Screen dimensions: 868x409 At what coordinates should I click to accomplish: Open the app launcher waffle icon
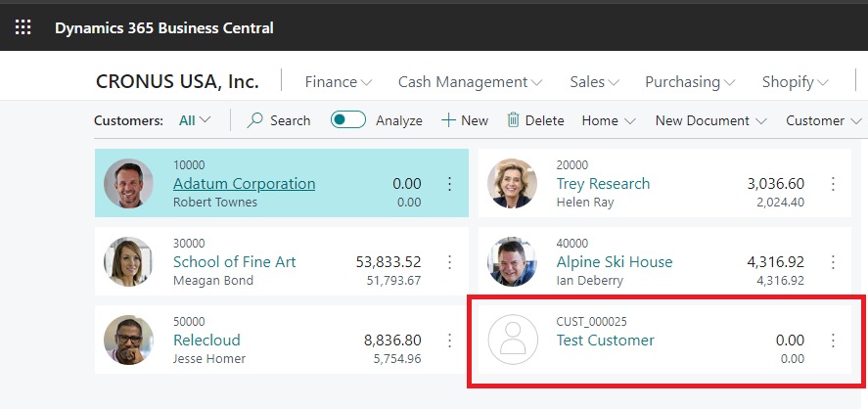point(23,27)
